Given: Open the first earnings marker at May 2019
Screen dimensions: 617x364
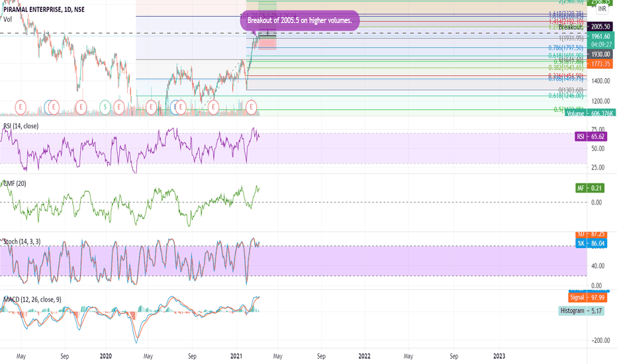Looking at the screenshot, I should (21, 107).
